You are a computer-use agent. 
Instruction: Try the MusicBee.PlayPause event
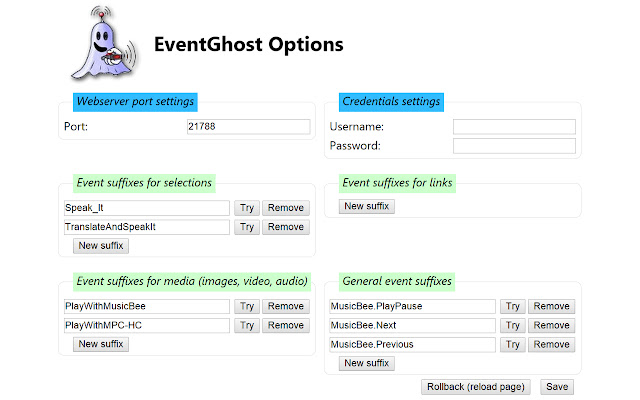point(512,306)
